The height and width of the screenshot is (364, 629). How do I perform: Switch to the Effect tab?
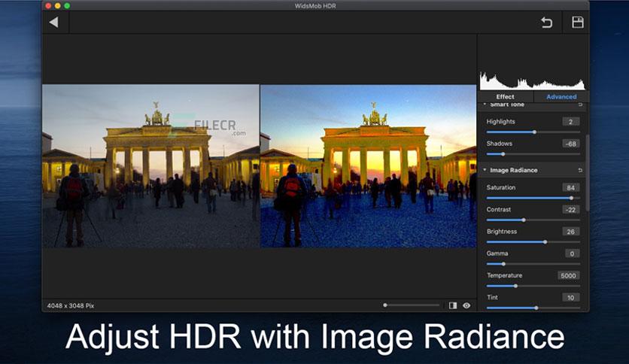(506, 96)
